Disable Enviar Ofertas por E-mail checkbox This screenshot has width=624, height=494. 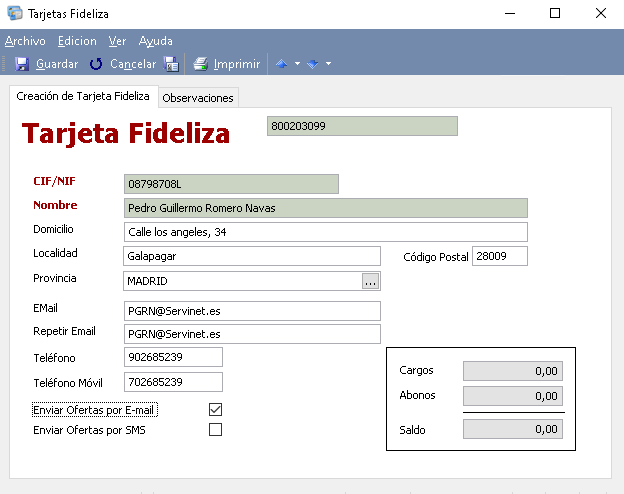click(215, 410)
